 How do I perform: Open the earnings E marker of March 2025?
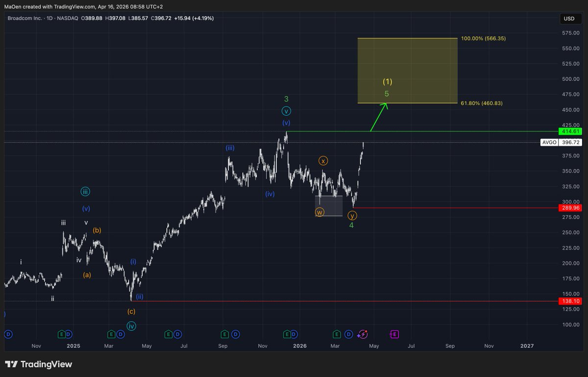coord(112,334)
